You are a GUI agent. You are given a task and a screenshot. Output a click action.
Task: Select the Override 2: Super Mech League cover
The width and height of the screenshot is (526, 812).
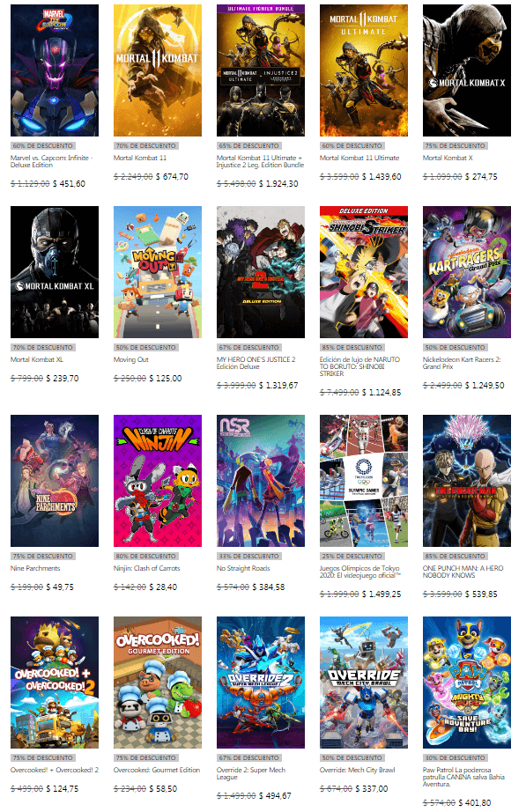[x=261, y=682]
